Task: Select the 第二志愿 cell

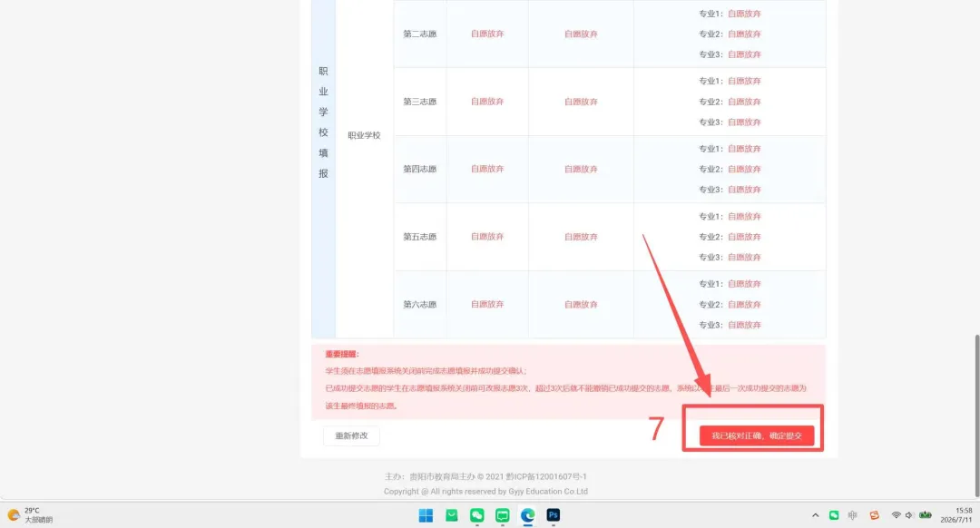Action: tap(420, 34)
